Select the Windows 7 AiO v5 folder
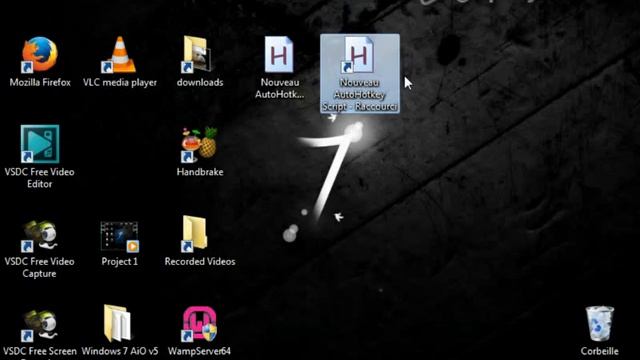This screenshot has width=640, height=360. pos(118,323)
